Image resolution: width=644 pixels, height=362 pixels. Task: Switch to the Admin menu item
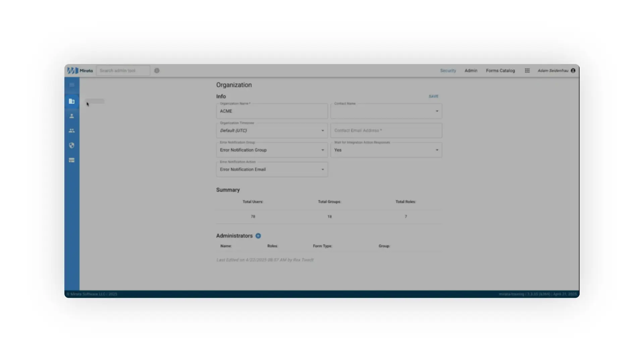click(471, 71)
